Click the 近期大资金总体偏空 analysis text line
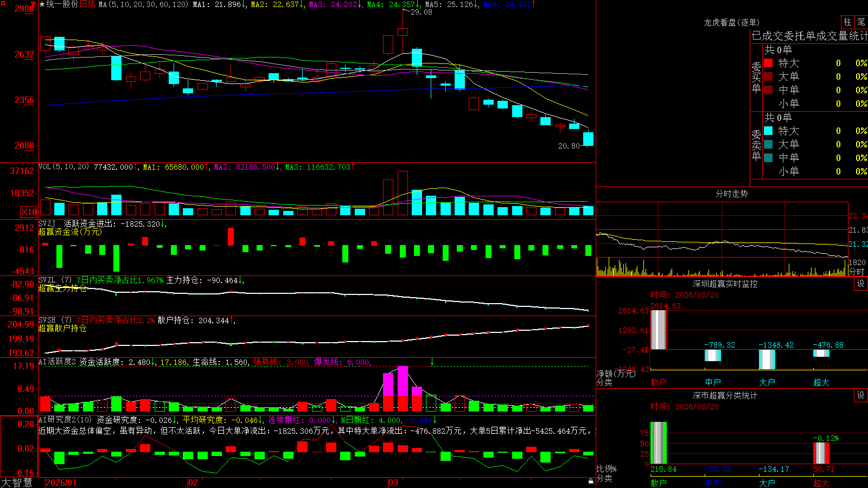868x488 pixels. click(x=316, y=431)
